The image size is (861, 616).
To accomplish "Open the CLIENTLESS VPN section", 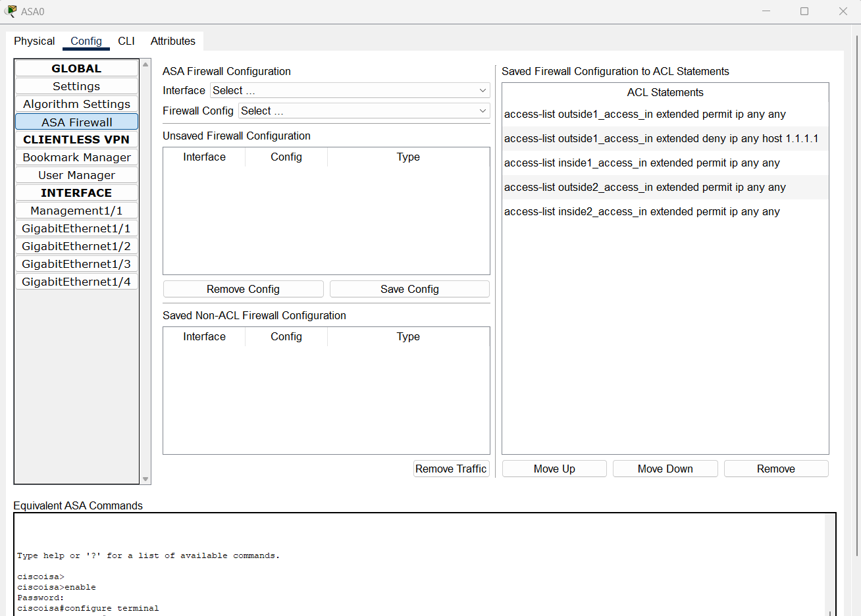I will (76, 139).
